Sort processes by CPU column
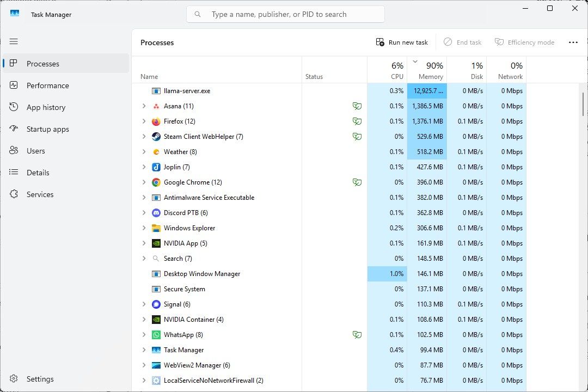Viewport: 588px width, 392px height. pos(387,70)
